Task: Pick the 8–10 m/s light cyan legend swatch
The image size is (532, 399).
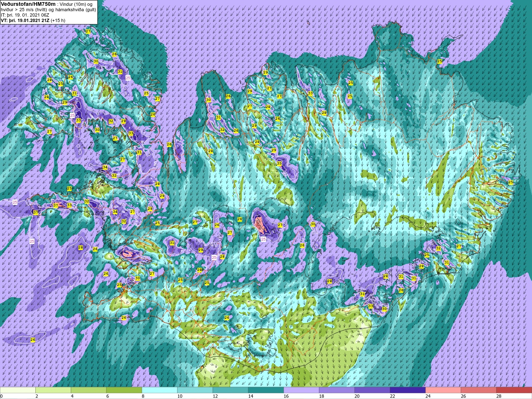Action: tap(160, 390)
